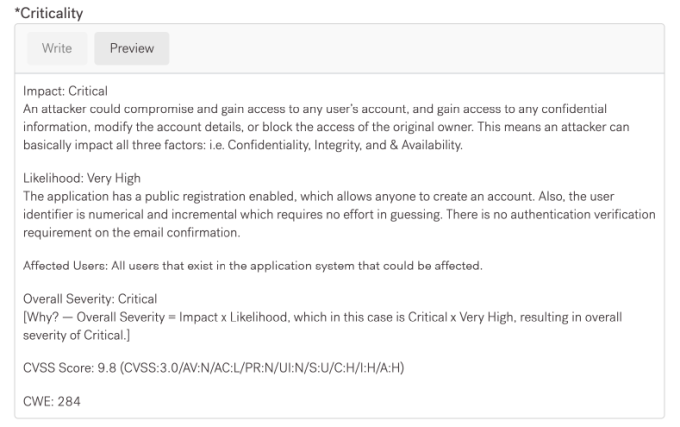
Task: Click line starting 'An attacker could compromise'
Action: click(315, 109)
